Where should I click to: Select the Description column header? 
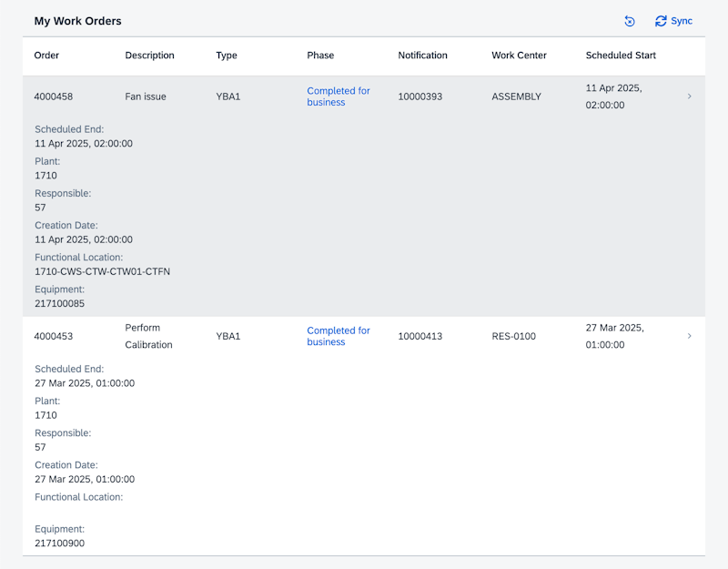[x=149, y=56]
